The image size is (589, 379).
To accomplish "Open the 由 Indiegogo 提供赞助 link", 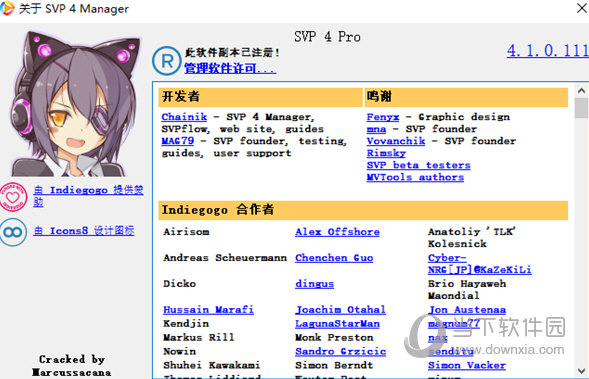I will pyautogui.click(x=88, y=196).
